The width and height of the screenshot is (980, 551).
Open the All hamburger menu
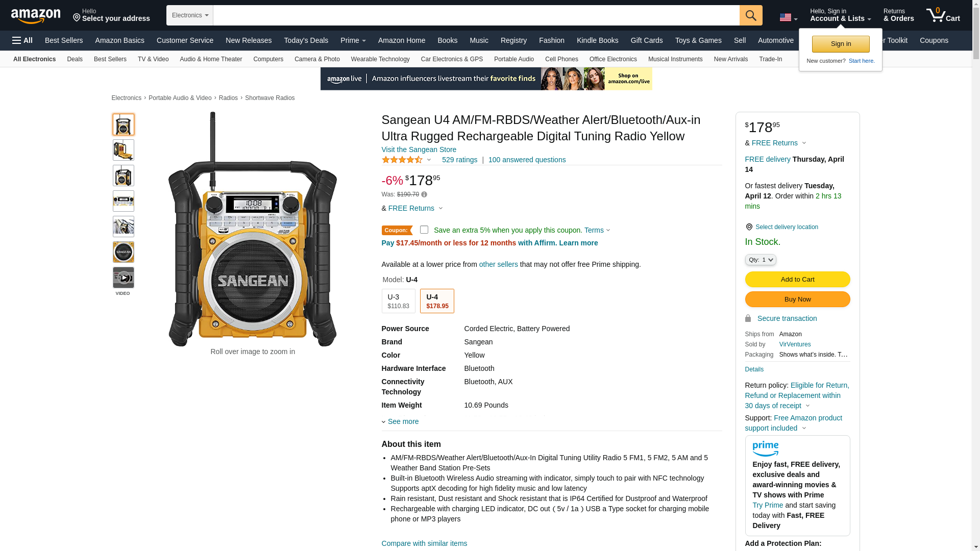[22, 40]
